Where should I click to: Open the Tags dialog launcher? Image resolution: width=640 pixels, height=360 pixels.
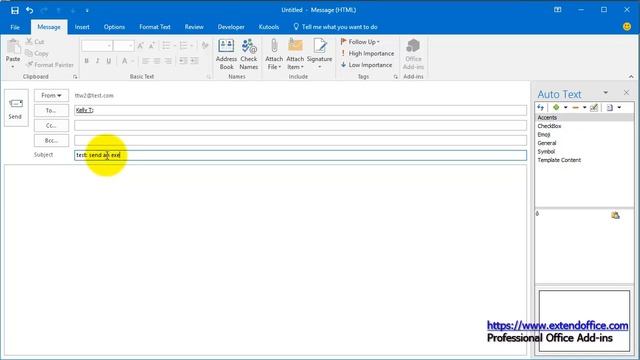click(x=395, y=77)
